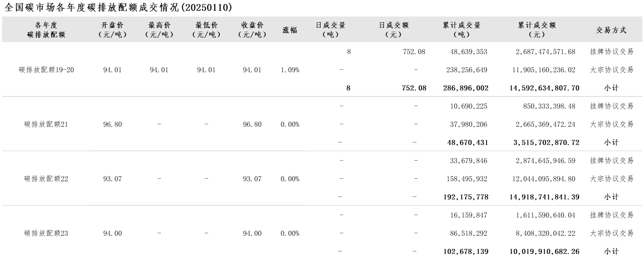The image size is (644, 258).
Task: Click the 日成交额 column header
Action: click(x=394, y=30)
